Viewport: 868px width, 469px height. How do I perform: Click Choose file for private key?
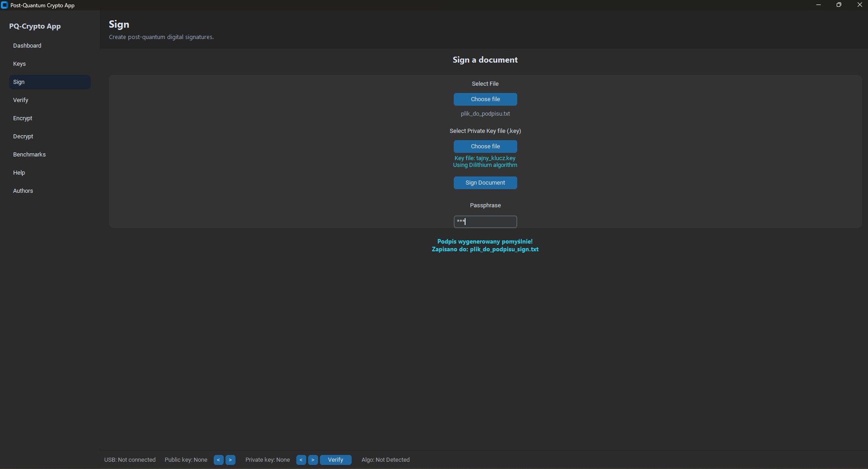point(485,147)
